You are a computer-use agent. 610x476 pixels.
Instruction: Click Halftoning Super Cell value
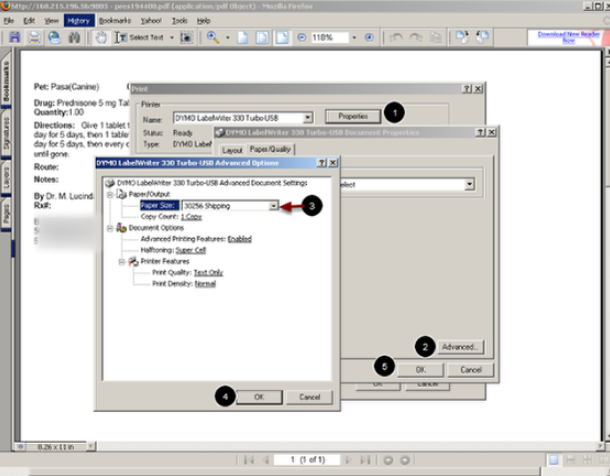click(191, 250)
